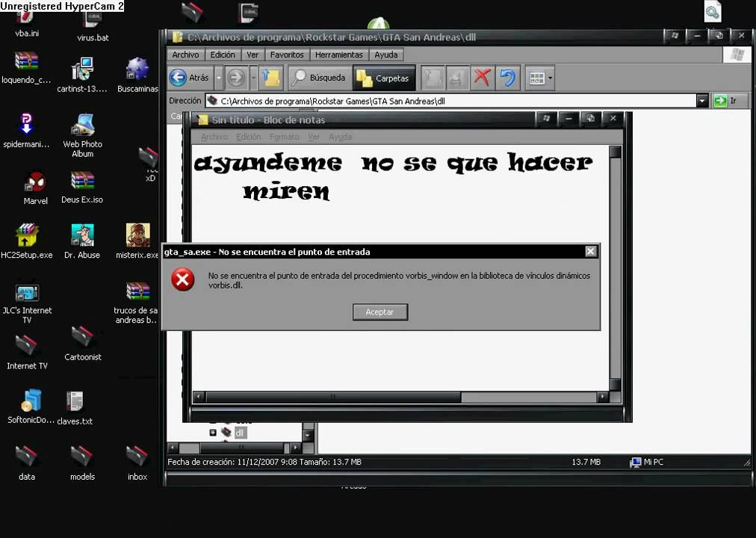Click the red X delete toolbar icon
The height and width of the screenshot is (538, 756).
coord(482,78)
